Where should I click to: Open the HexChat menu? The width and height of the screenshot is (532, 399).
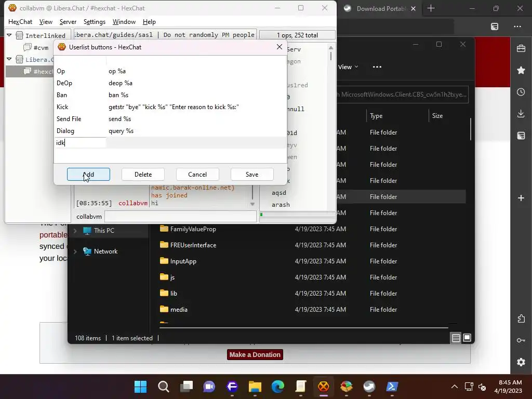pyautogui.click(x=20, y=22)
